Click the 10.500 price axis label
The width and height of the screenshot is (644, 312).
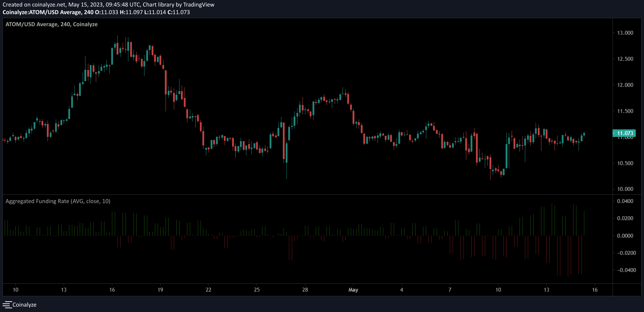point(625,163)
